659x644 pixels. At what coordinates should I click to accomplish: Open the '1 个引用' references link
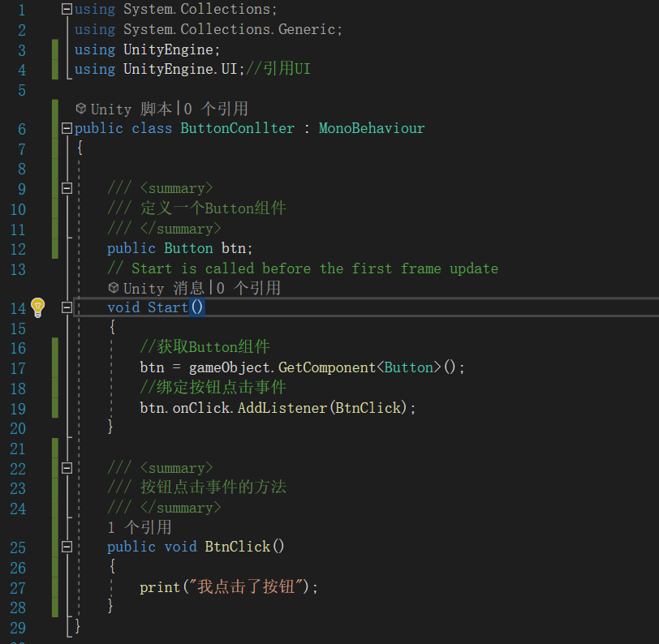coord(140,527)
